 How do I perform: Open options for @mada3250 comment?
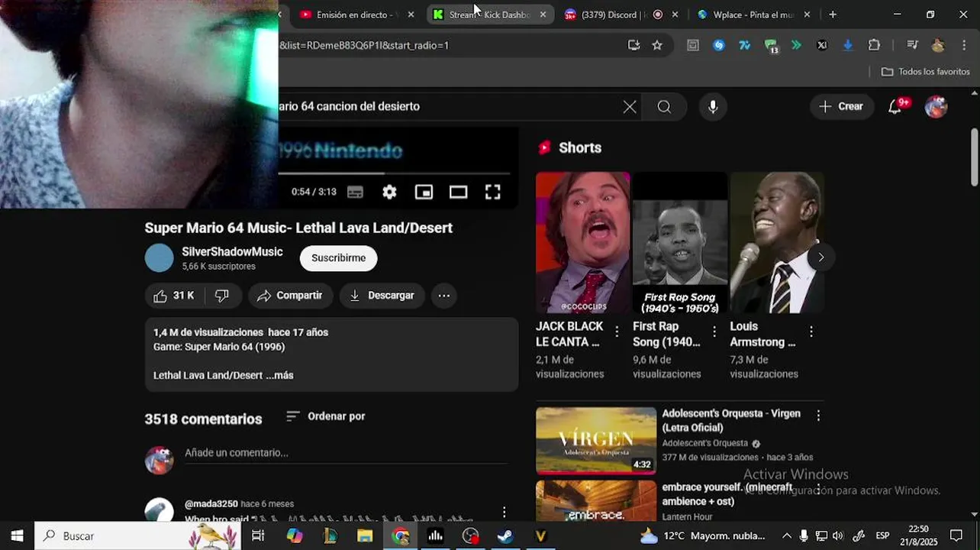coord(504,512)
